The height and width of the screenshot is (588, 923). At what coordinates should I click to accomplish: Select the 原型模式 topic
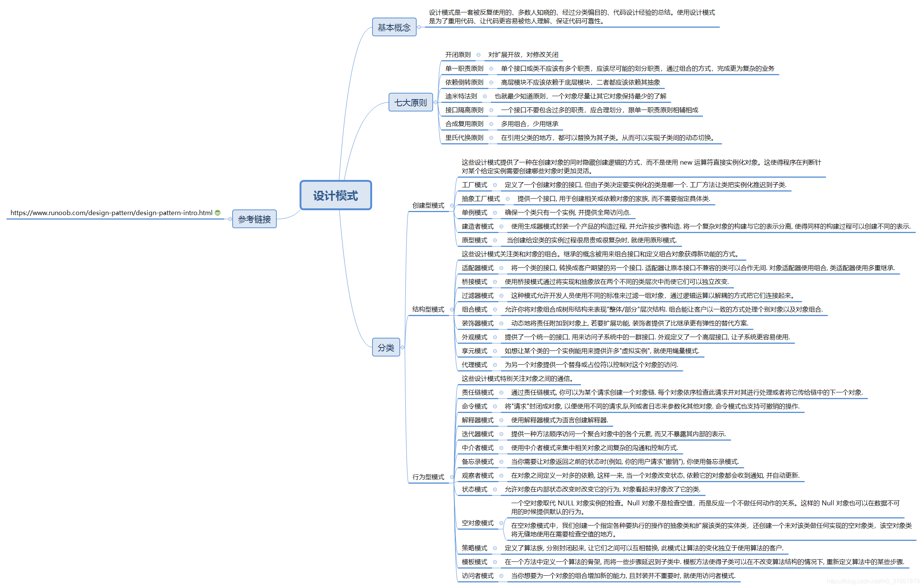[474, 240]
